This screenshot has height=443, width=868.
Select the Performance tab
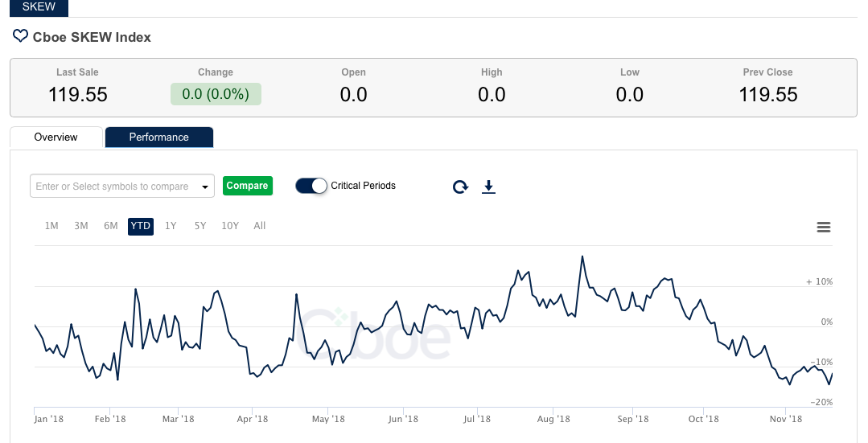point(159,137)
